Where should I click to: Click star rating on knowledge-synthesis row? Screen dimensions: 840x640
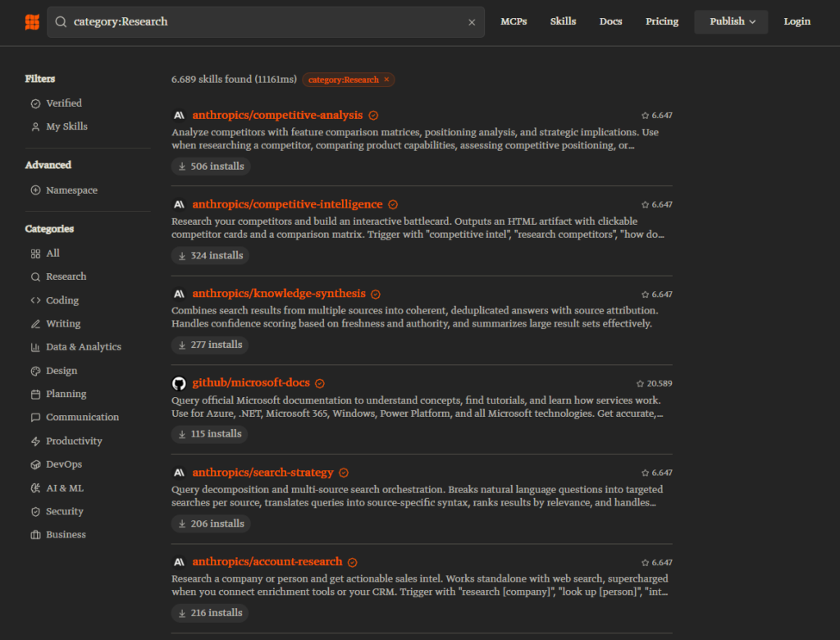tap(657, 295)
